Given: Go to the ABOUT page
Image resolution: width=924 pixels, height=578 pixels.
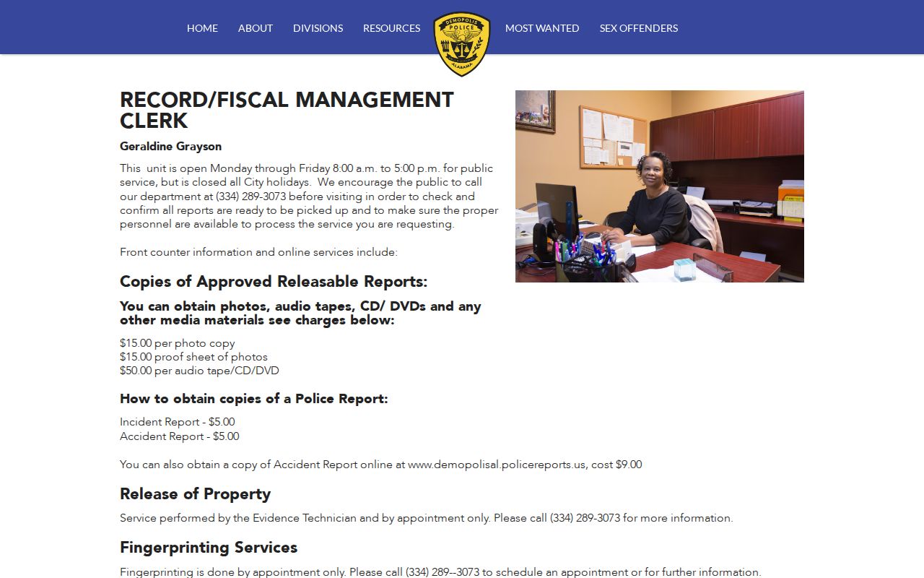Looking at the screenshot, I should [x=256, y=28].
